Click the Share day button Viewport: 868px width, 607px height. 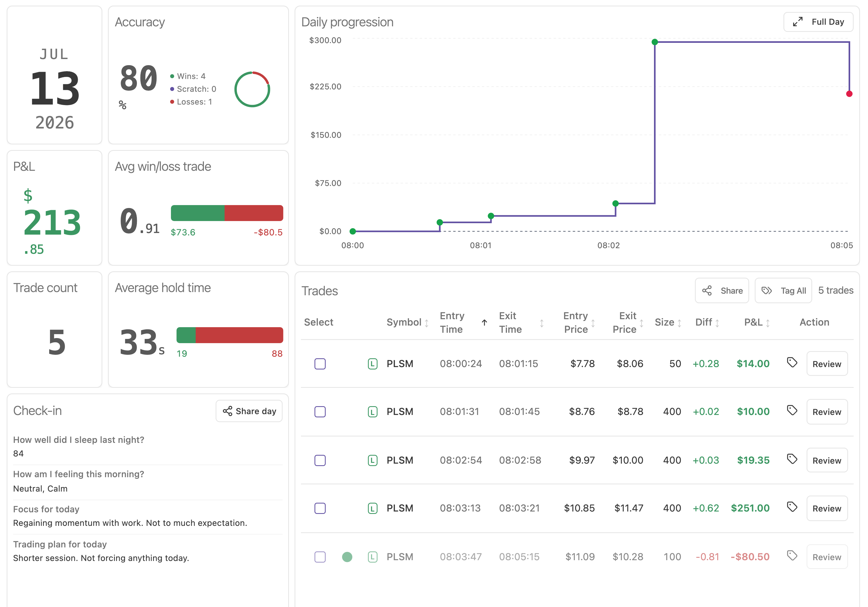coord(249,411)
